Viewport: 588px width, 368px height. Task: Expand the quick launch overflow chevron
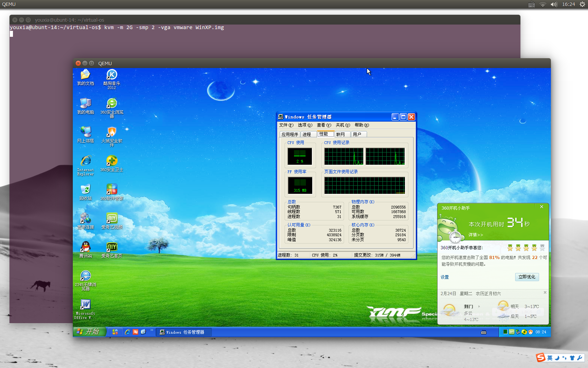click(x=152, y=330)
